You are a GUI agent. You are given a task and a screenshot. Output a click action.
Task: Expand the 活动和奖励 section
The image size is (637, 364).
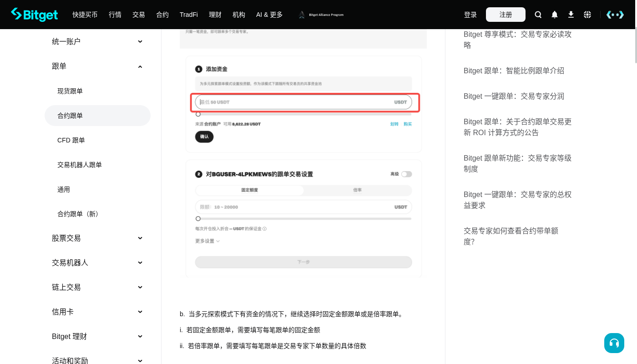(97, 360)
